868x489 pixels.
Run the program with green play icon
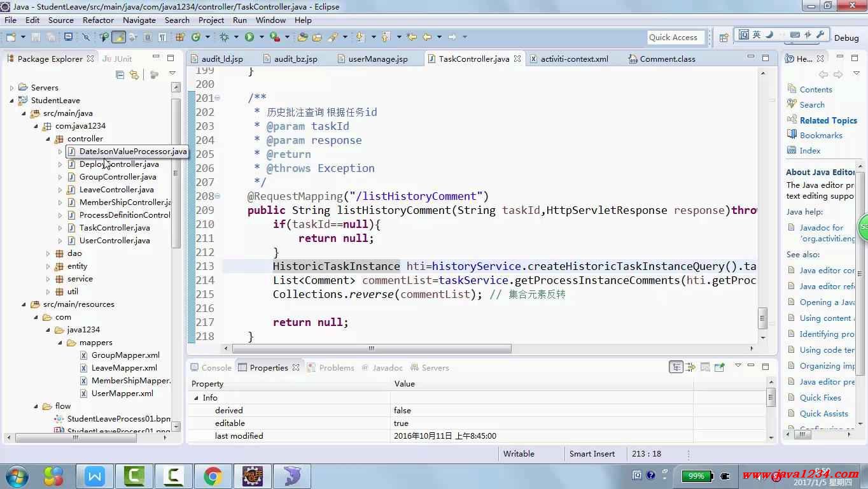pos(249,37)
